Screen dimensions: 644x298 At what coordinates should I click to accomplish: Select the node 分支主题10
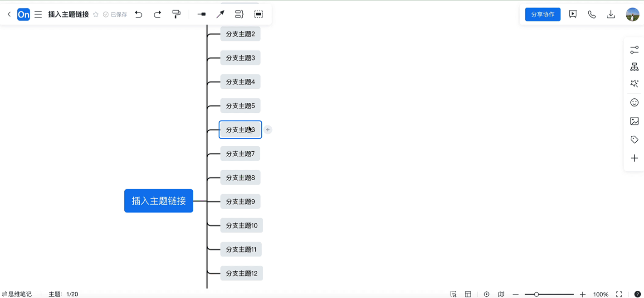tap(242, 226)
